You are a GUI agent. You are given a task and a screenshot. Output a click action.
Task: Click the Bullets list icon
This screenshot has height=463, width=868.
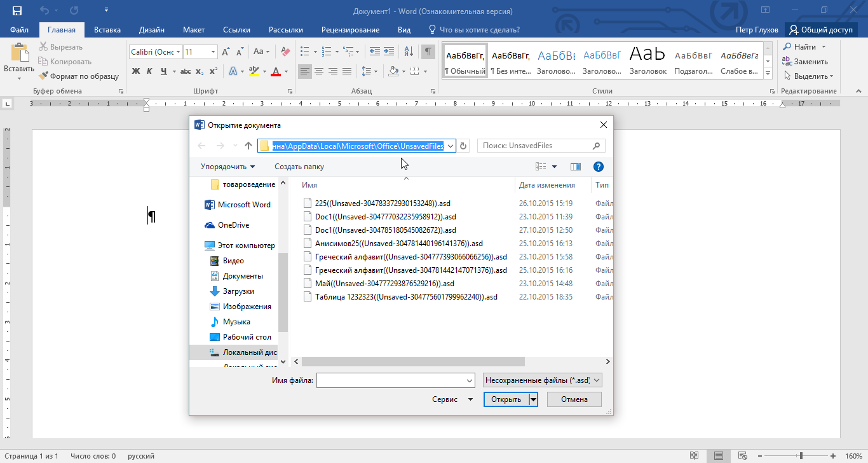coord(304,52)
